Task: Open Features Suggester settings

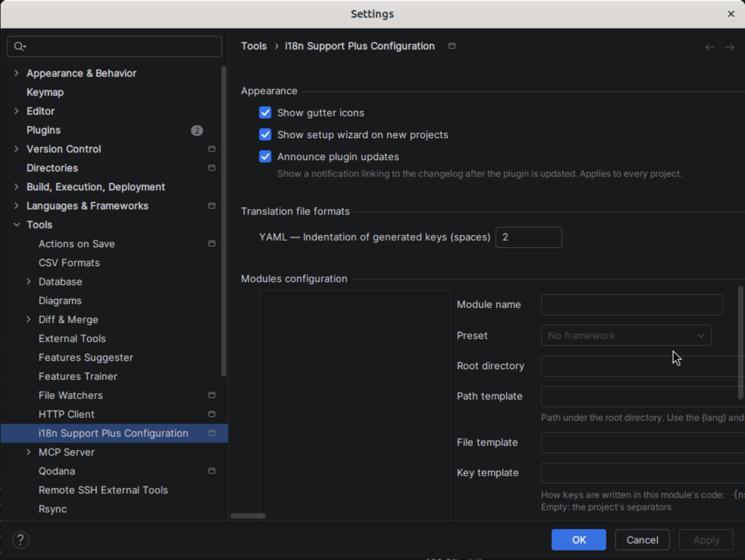Action: (85, 358)
